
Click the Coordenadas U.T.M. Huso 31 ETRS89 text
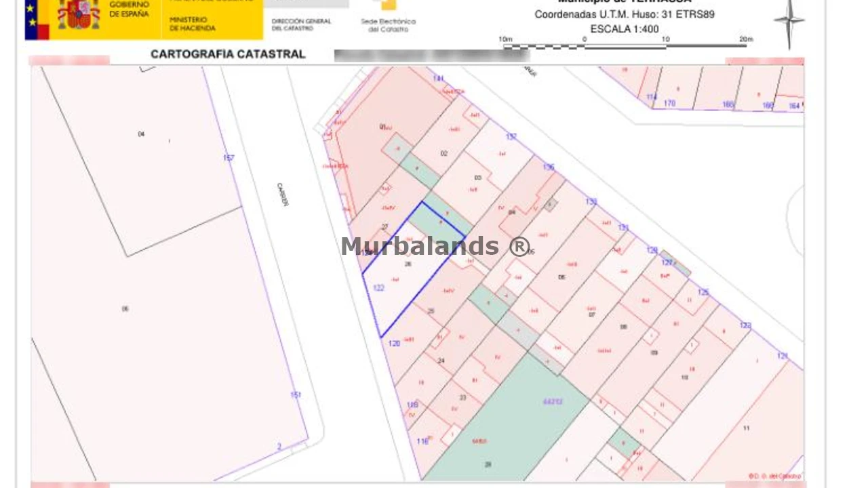click(625, 14)
